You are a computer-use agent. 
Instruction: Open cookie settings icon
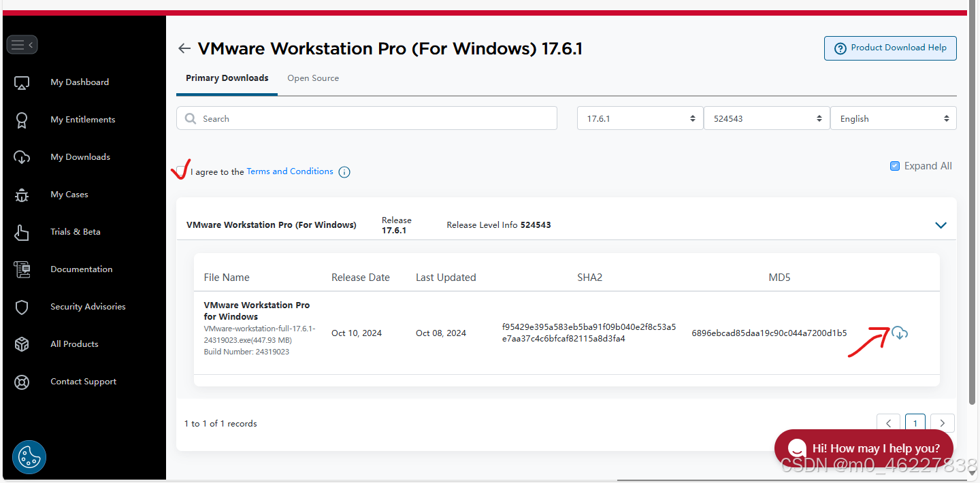[29, 457]
